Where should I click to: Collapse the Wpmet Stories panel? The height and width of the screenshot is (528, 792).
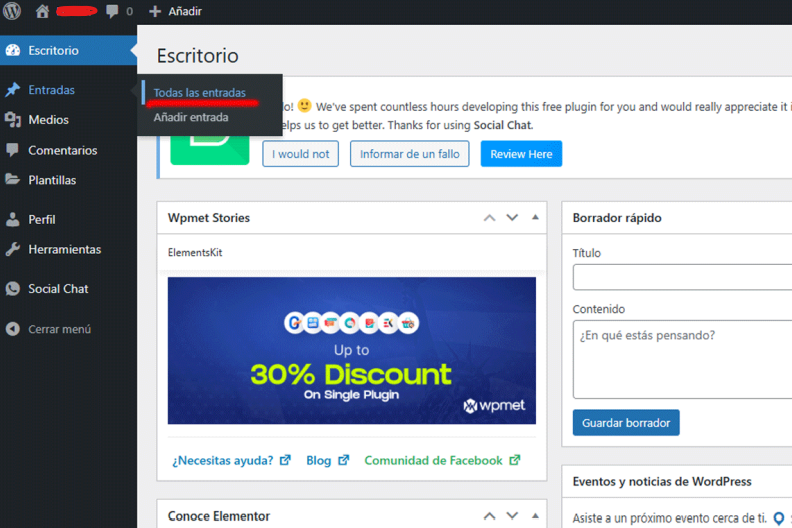[535, 217]
